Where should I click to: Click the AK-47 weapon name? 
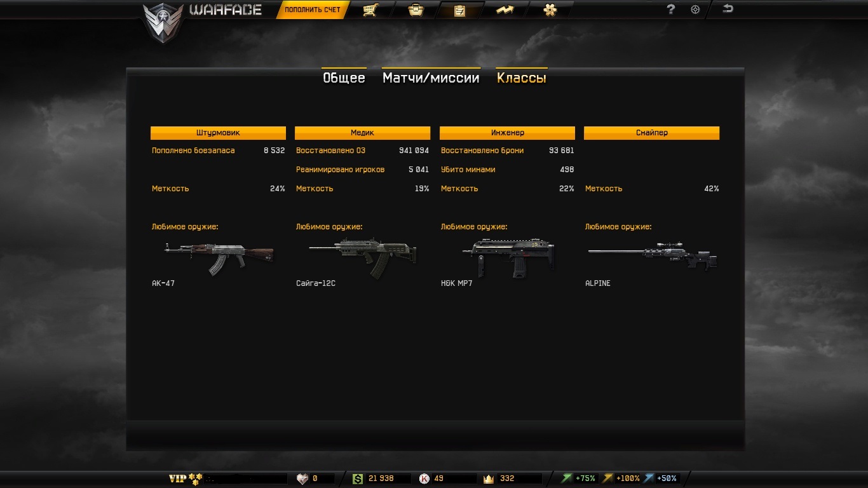[163, 283]
